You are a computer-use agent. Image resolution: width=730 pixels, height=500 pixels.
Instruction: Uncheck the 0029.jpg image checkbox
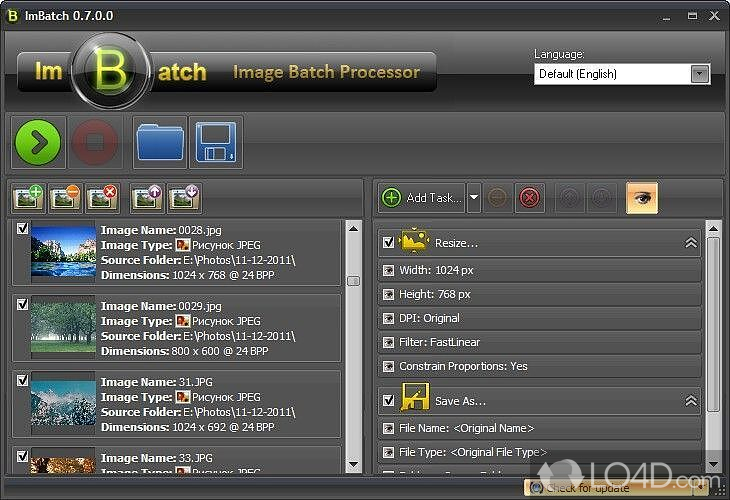coord(22,304)
